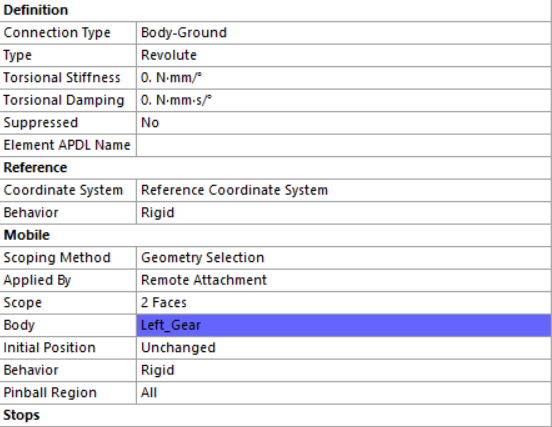The height and width of the screenshot is (427, 552).
Task: Select the Body property label
Action: [19, 326]
